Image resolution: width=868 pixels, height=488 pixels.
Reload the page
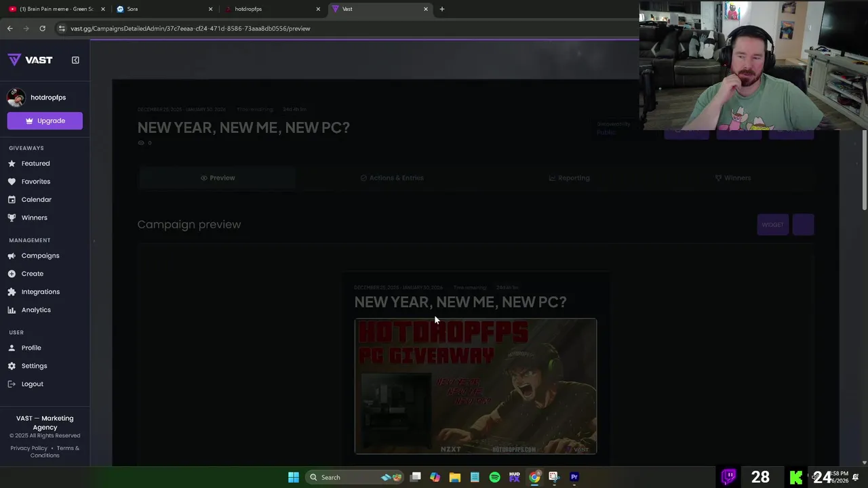click(42, 28)
